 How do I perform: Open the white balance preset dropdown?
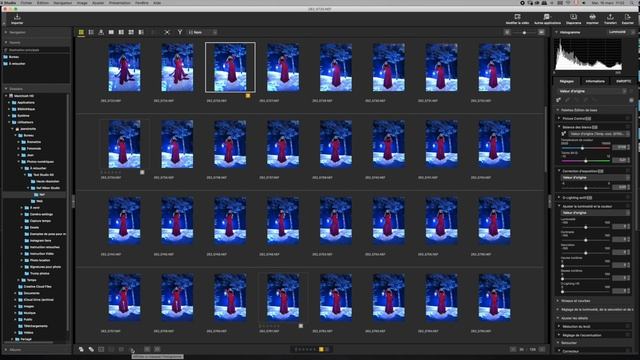pos(598,134)
